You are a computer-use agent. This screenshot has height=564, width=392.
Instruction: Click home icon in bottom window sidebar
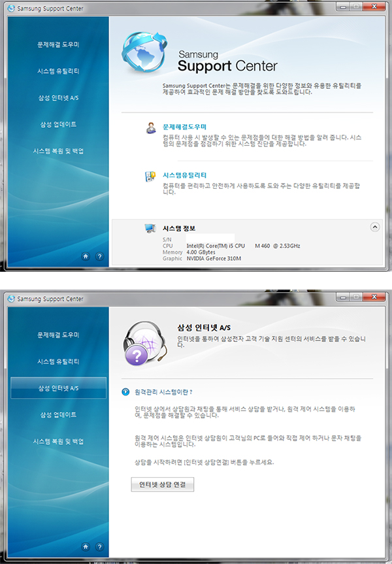pos(86,547)
